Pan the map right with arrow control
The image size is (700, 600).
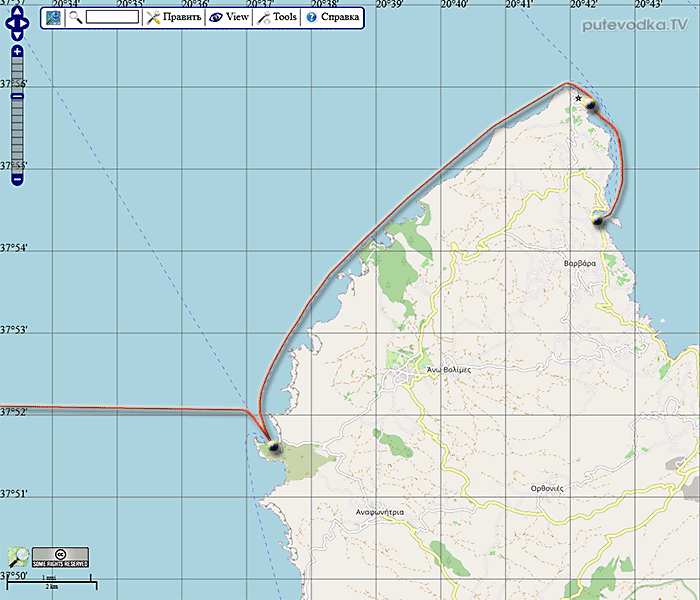coord(25,23)
